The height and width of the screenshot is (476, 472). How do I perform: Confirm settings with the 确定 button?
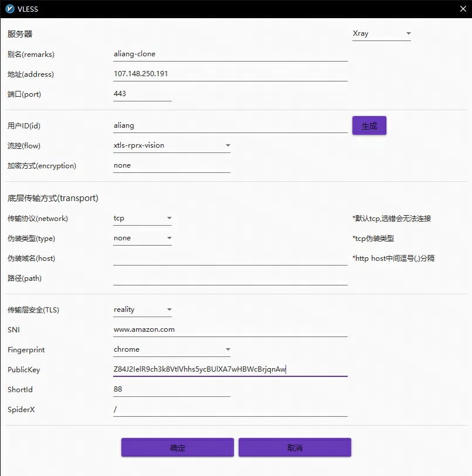[x=177, y=447]
